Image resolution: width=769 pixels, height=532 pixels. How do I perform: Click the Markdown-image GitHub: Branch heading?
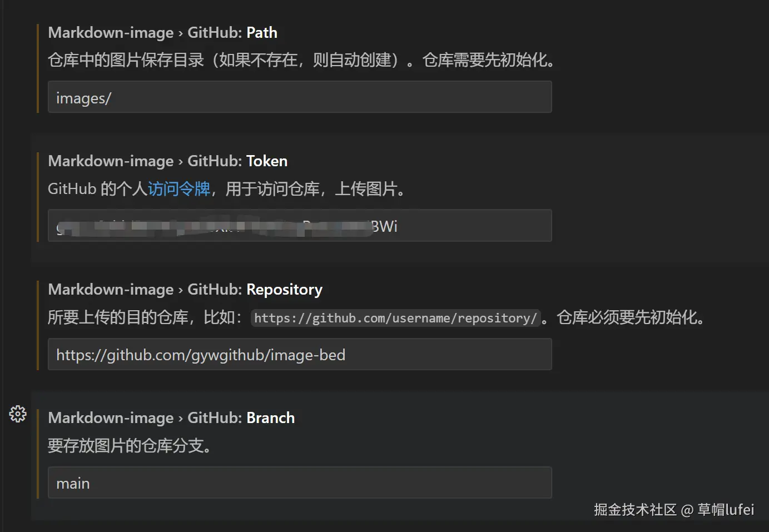pos(171,418)
